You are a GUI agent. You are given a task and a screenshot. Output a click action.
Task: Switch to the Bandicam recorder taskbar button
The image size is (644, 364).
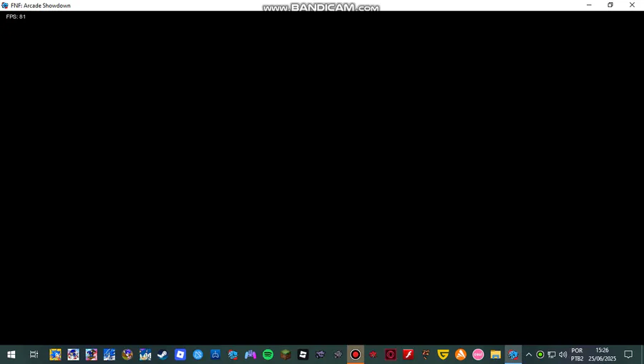point(356,354)
